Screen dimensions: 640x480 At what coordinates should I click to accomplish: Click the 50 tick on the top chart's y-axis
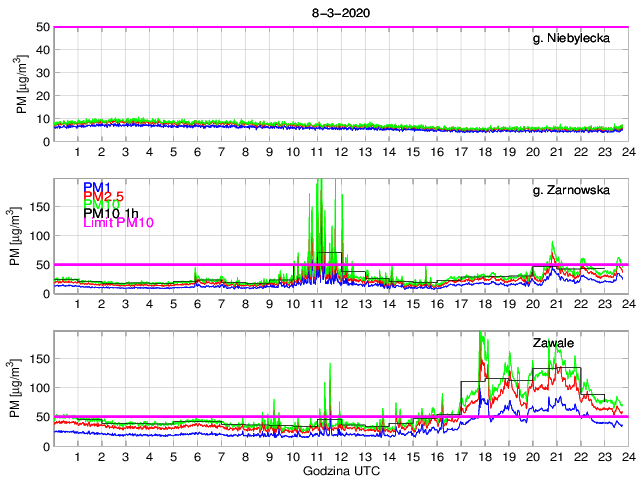coord(43,27)
